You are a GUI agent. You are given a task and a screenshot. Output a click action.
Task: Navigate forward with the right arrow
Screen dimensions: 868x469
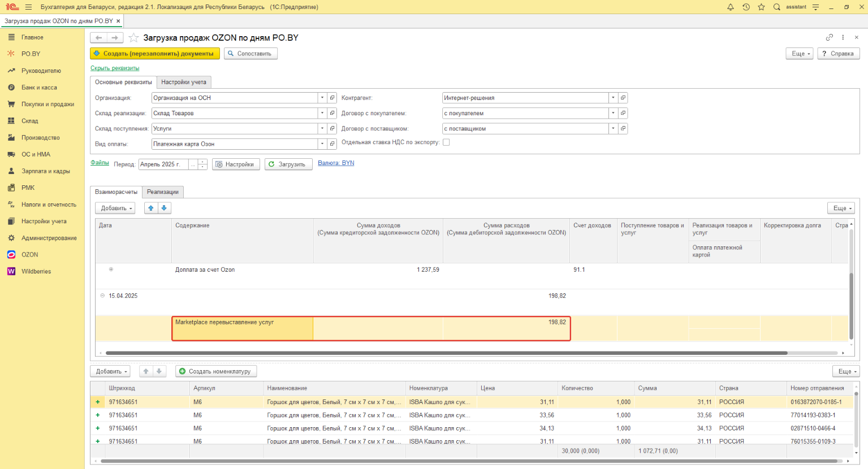tap(115, 38)
